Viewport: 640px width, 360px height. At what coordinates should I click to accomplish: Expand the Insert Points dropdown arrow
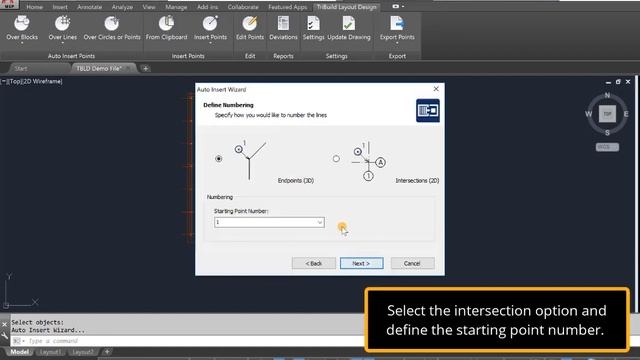coord(210,42)
